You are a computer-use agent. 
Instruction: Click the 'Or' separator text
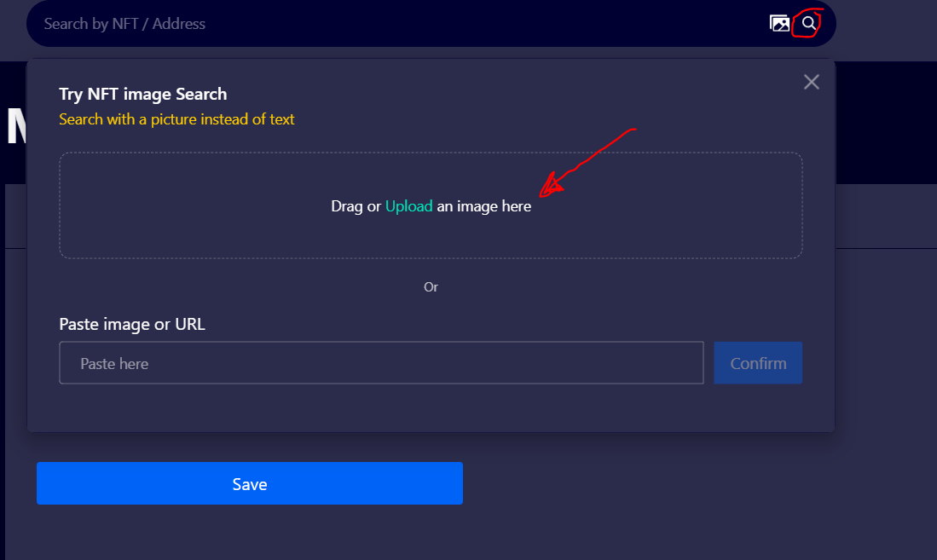(x=431, y=287)
